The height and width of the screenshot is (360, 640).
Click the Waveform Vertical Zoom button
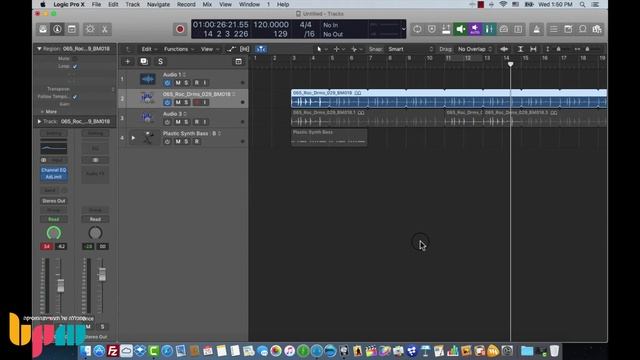pos(504,49)
